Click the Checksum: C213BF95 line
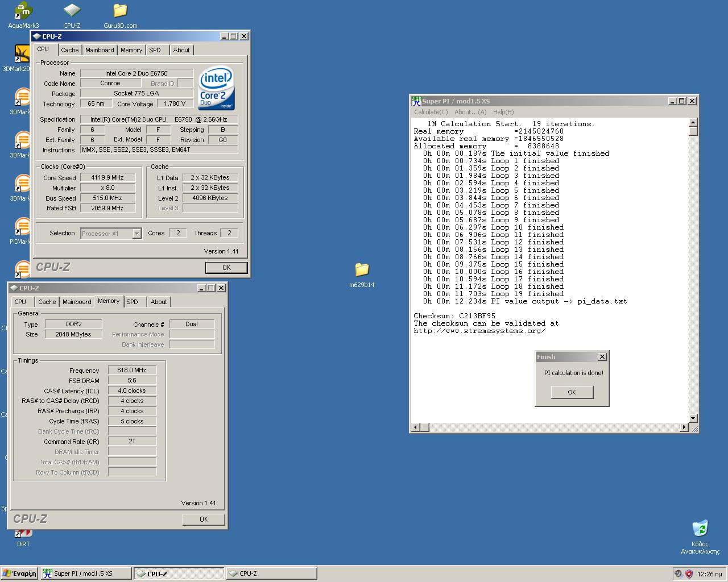 (x=454, y=316)
